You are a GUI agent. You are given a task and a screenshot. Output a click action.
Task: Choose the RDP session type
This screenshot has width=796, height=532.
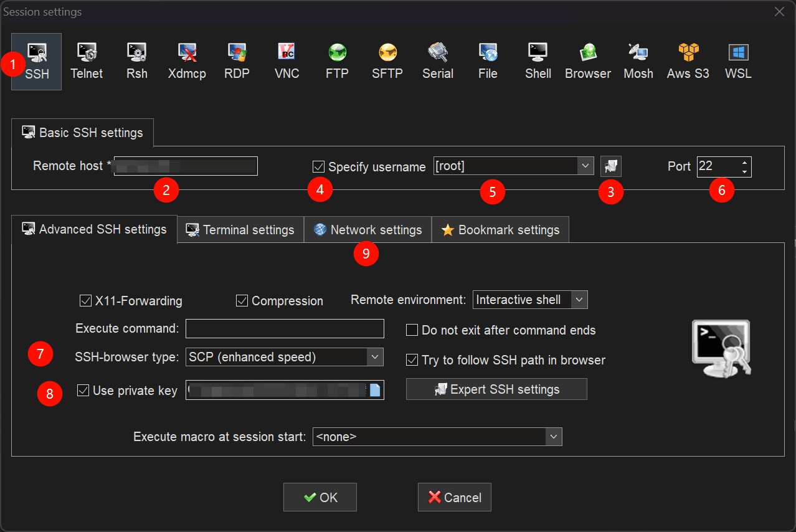pos(237,61)
